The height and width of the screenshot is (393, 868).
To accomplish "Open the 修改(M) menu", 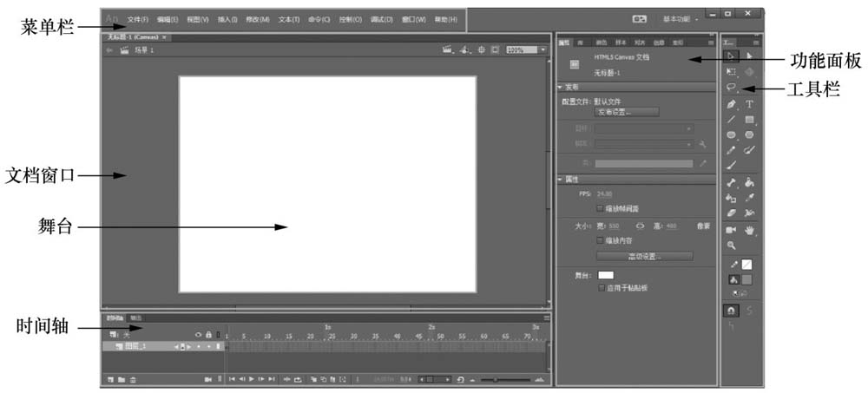I will tap(258, 19).
